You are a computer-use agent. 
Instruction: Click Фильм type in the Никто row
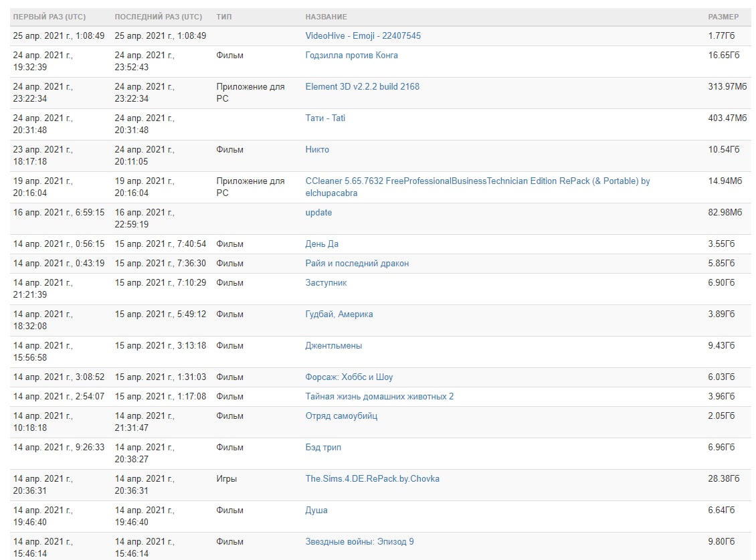229,149
